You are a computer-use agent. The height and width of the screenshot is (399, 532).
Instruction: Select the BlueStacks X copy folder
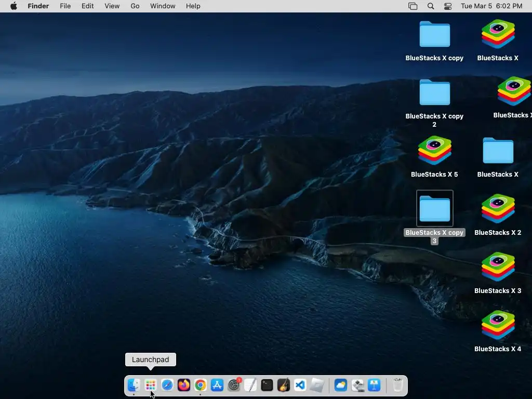(435, 34)
